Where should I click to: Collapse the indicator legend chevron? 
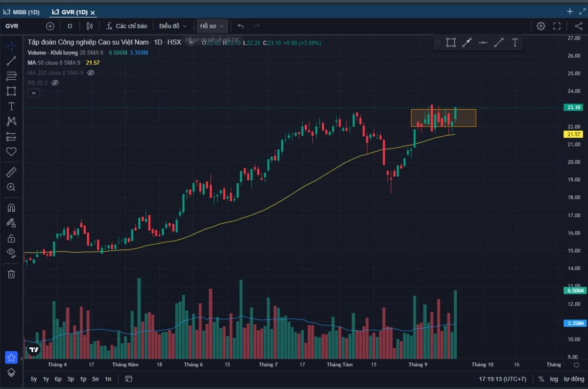[33, 93]
